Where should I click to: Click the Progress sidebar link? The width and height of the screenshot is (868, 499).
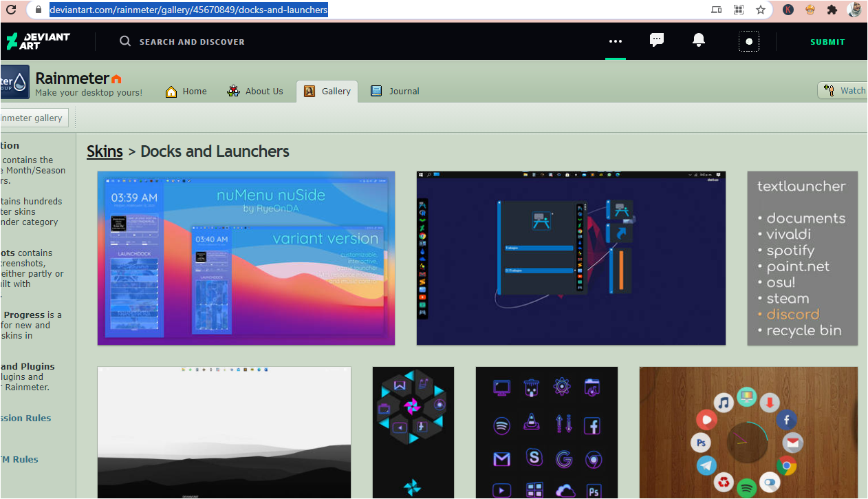click(24, 315)
